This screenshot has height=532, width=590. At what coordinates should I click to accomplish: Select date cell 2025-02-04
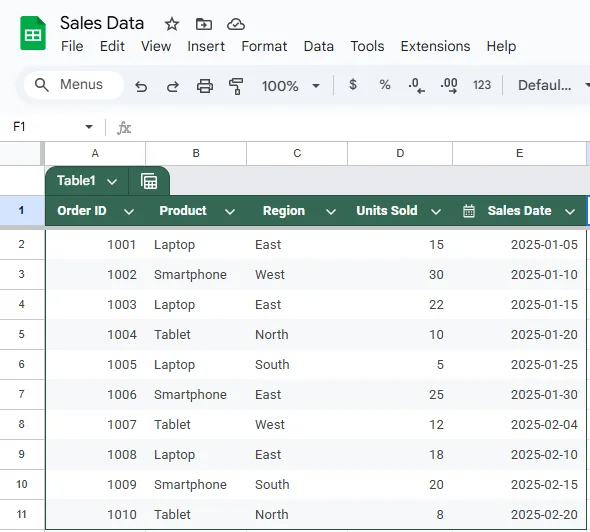point(519,424)
